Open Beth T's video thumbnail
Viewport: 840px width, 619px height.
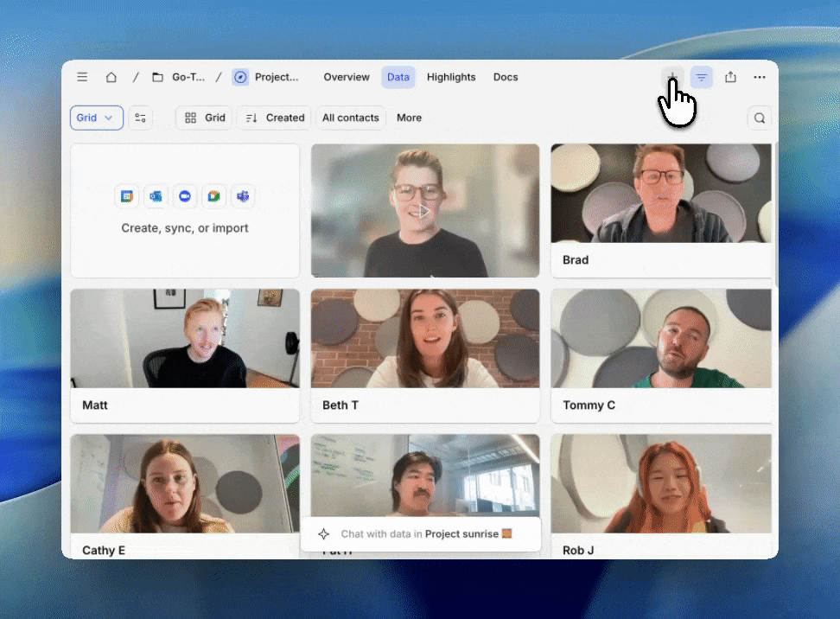(x=425, y=339)
